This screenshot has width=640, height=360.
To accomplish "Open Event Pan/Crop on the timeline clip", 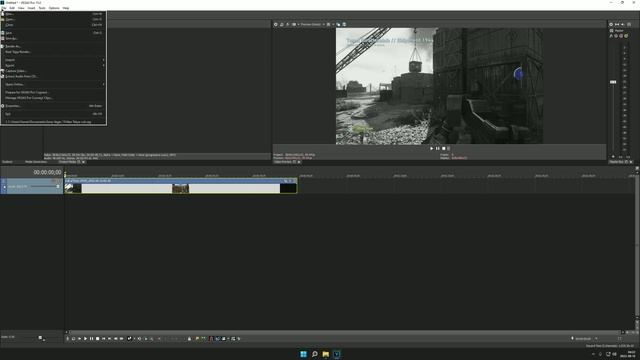I will tap(285, 181).
